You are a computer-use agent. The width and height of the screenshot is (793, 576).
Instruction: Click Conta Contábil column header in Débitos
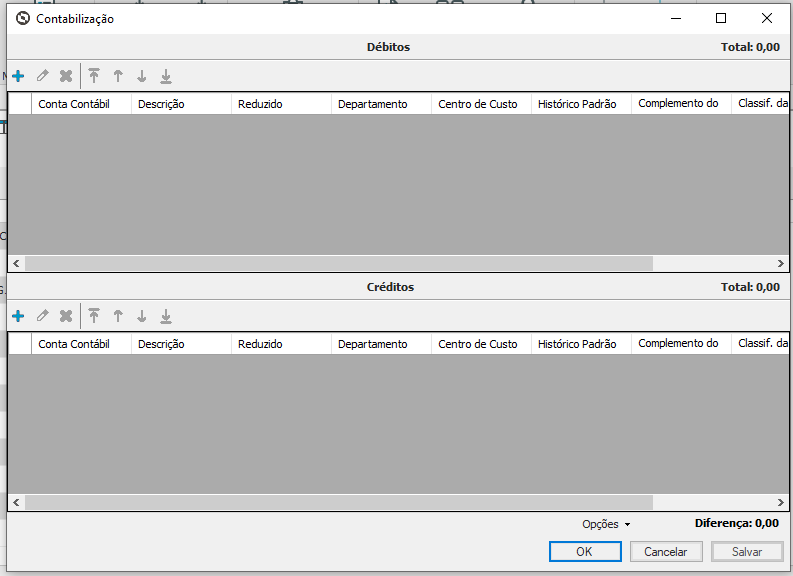(73, 104)
